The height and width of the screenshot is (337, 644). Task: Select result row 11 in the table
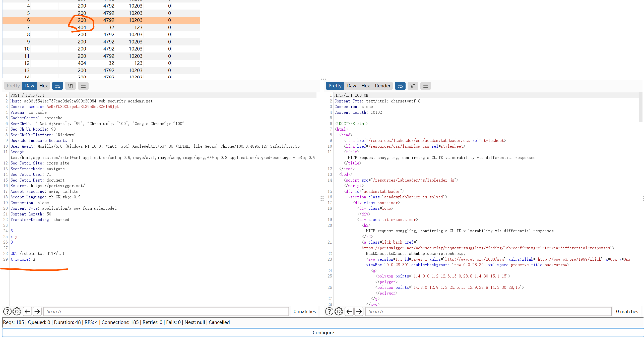coord(101,56)
